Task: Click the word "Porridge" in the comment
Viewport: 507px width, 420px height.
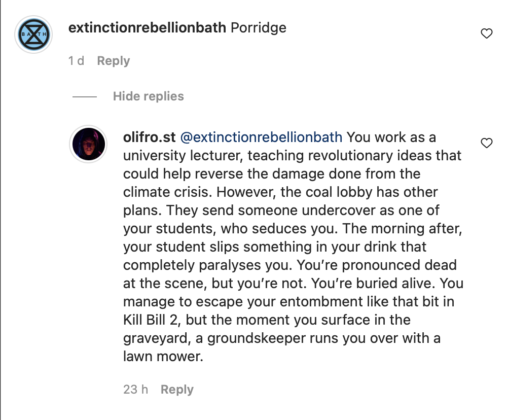Action: (259, 27)
